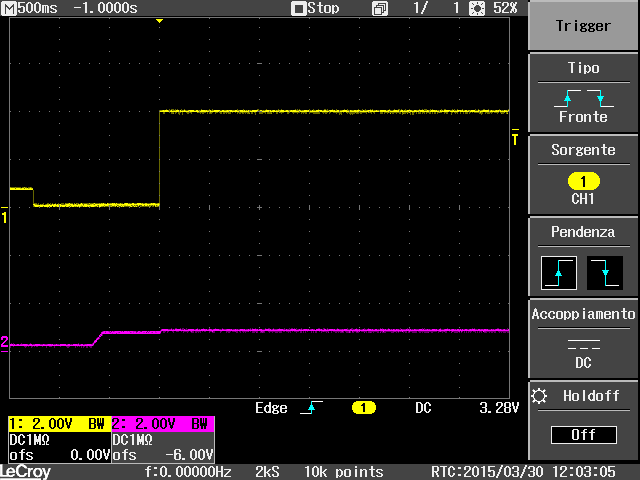
Task: Click the waveform memory icon in top bar
Action: click(x=380, y=9)
